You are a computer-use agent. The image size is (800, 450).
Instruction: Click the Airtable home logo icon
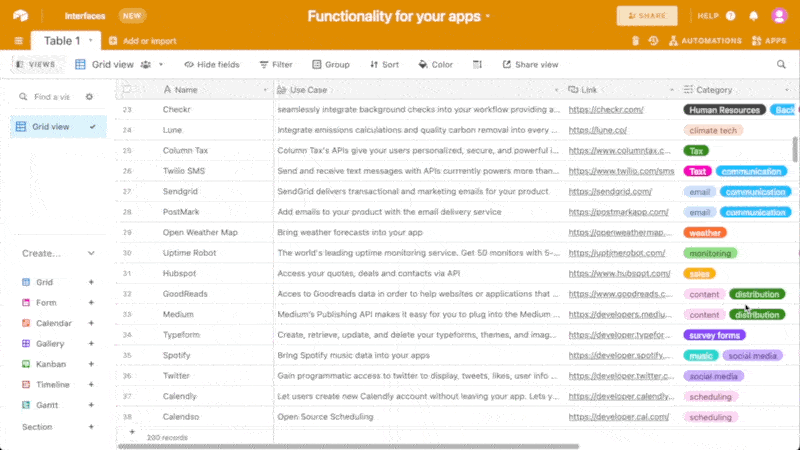[20, 16]
